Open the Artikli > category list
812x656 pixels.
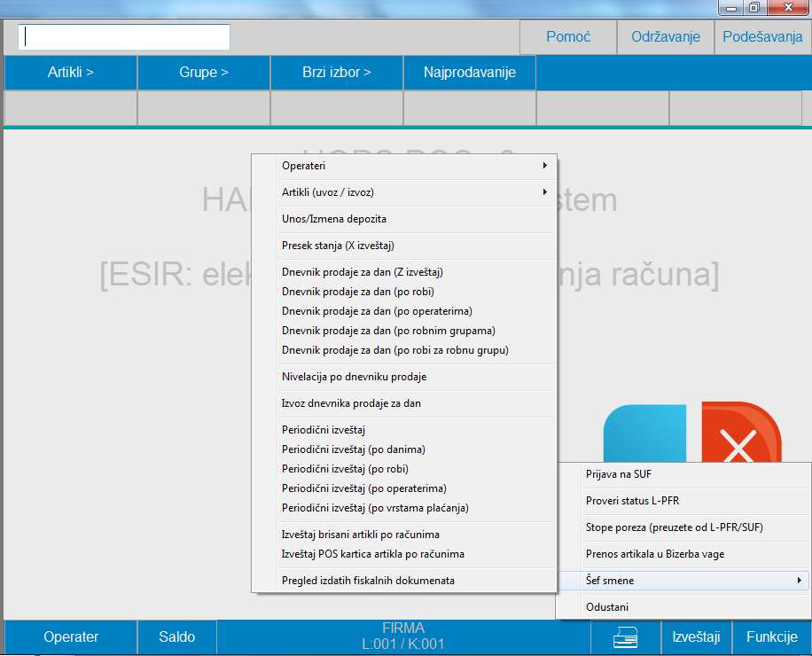coord(71,73)
